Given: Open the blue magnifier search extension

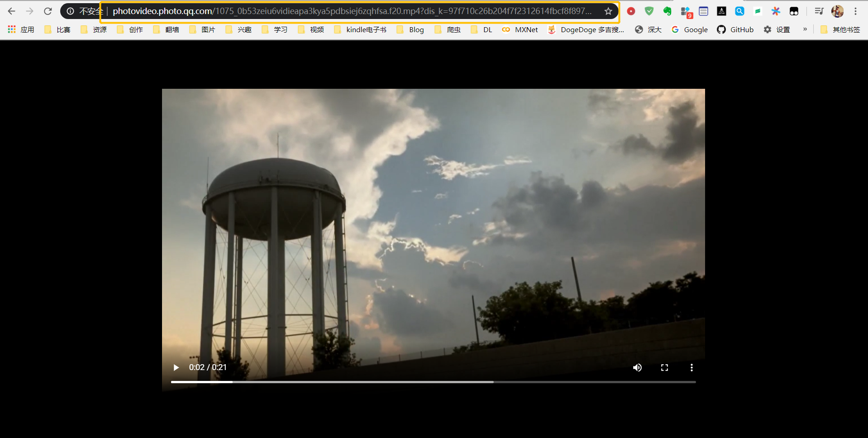Looking at the screenshot, I should point(739,11).
